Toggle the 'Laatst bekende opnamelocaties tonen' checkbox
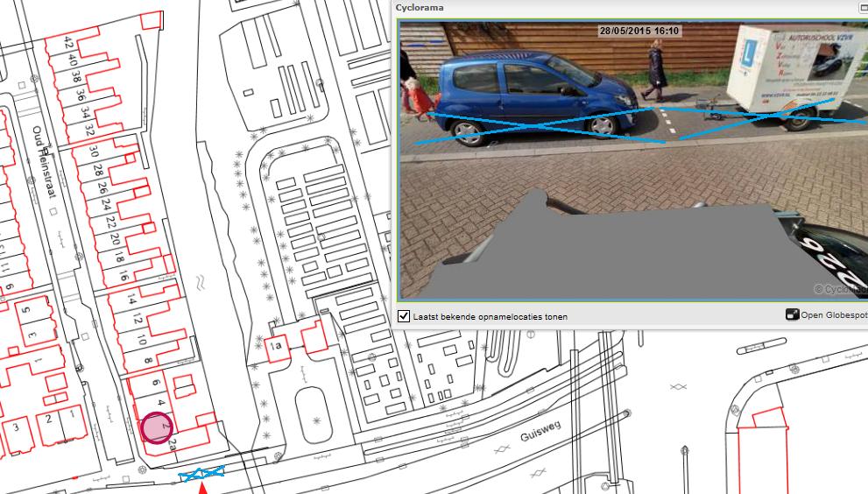This screenshot has width=868, height=494. 404,316
